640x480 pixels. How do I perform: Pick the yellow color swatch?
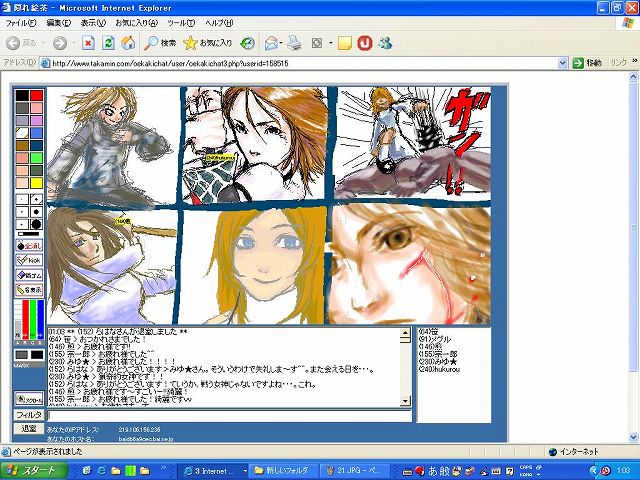[36, 183]
